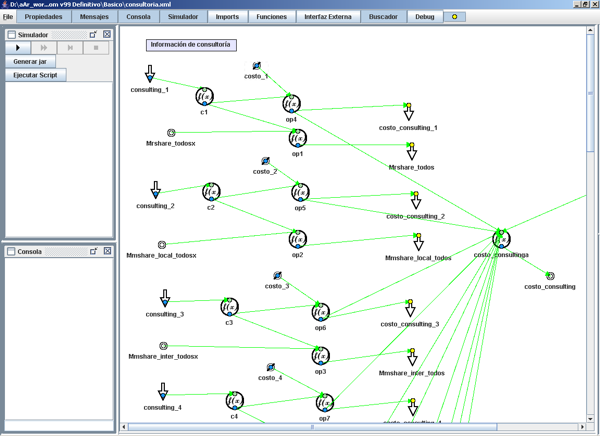Select the costo_consultinga function node

tap(501, 239)
